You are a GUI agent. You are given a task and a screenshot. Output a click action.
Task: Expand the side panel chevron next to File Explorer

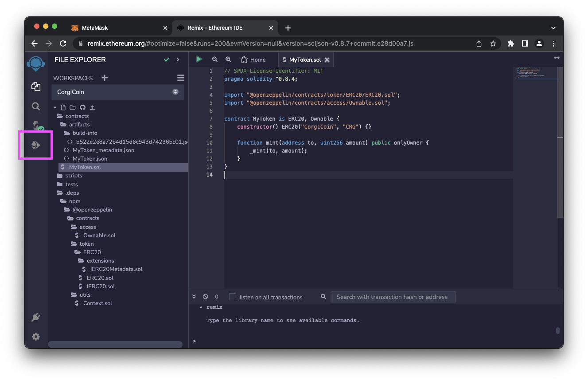click(178, 59)
